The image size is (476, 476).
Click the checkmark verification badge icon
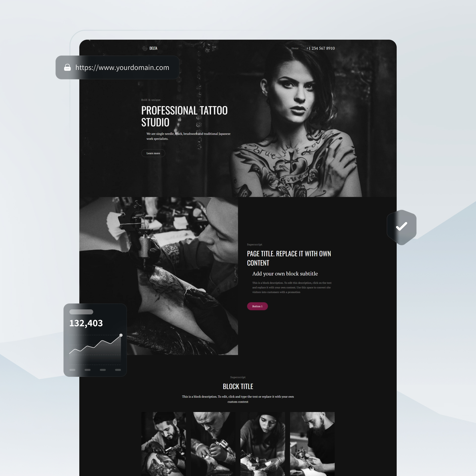[401, 226]
